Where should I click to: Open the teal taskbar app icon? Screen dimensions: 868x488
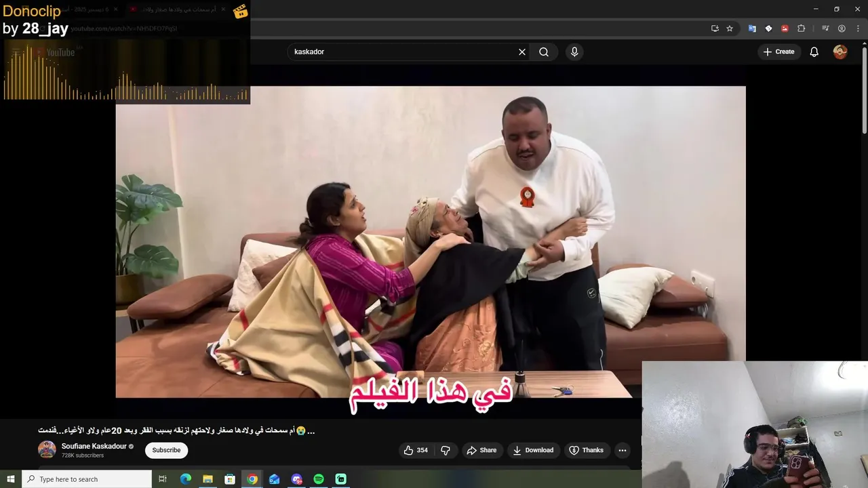tap(341, 479)
